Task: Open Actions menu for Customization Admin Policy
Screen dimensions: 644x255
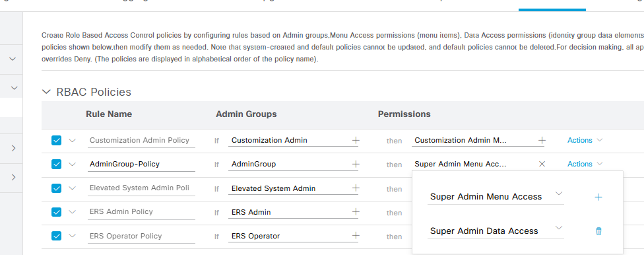Action: (x=585, y=140)
